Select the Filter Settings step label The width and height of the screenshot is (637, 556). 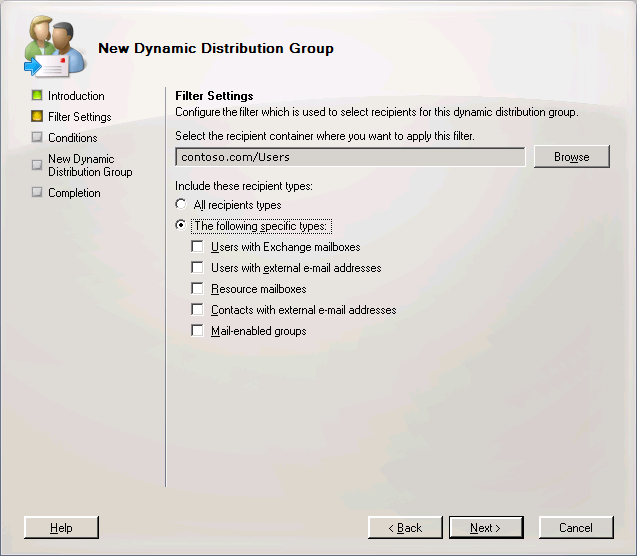pyautogui.click(x=80, y=117)
